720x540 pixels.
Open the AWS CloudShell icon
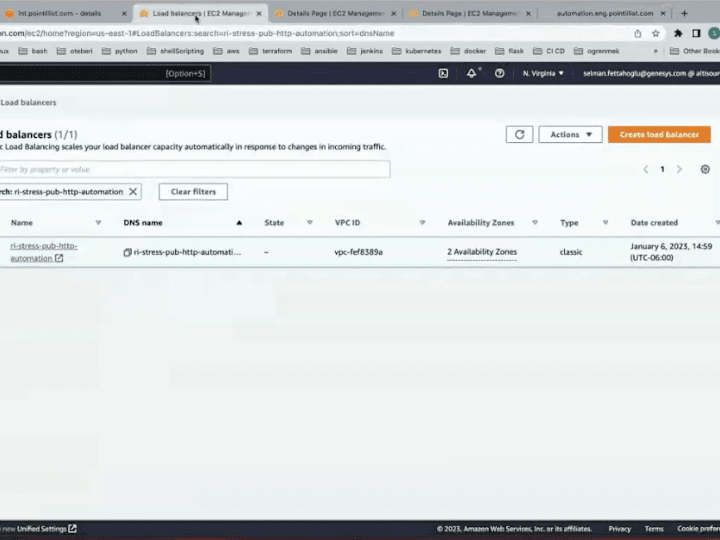pos(443,73)
